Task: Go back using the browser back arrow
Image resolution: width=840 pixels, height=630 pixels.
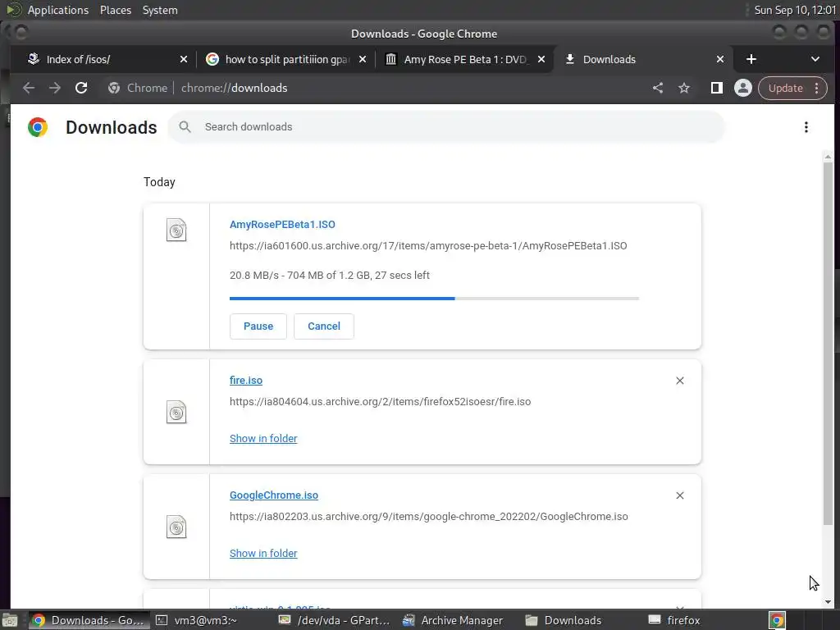Action: (29, 88)
